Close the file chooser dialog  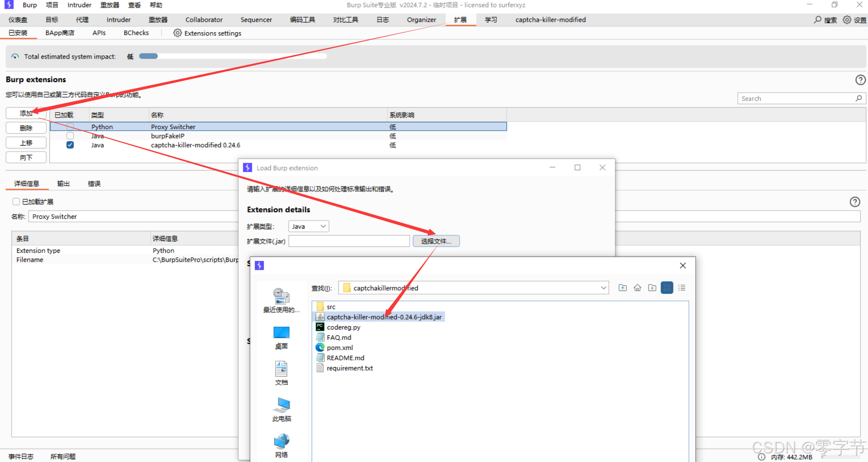(683, 265)
